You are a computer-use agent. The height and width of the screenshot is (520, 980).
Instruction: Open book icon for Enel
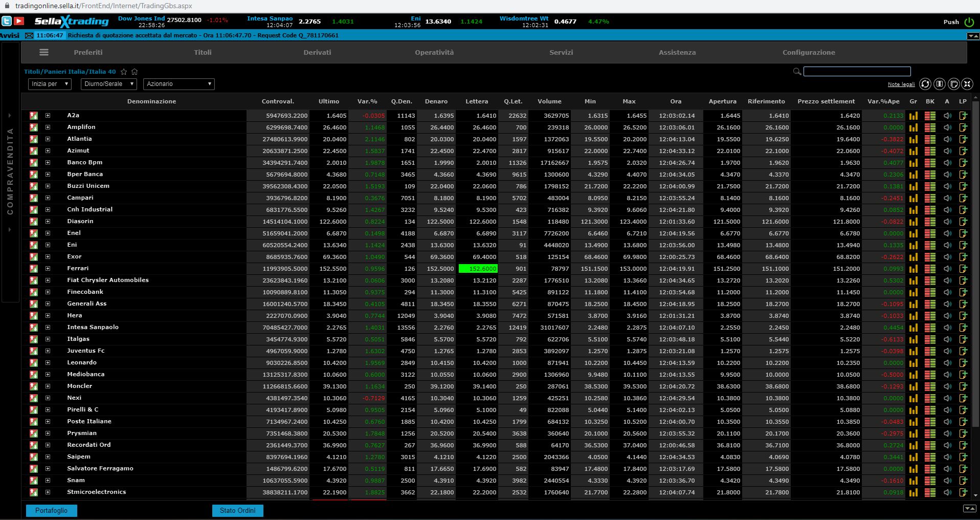coord(930,233)
